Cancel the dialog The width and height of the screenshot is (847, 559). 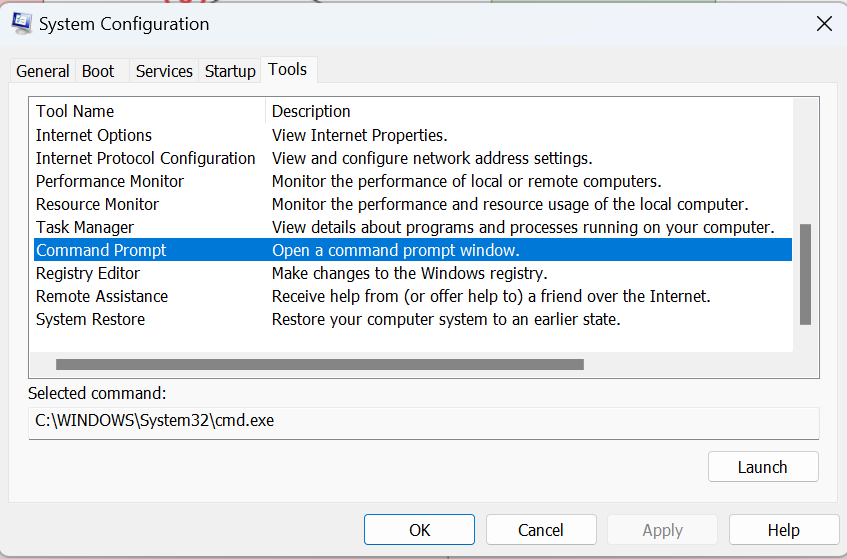click(x=540, y=530)
